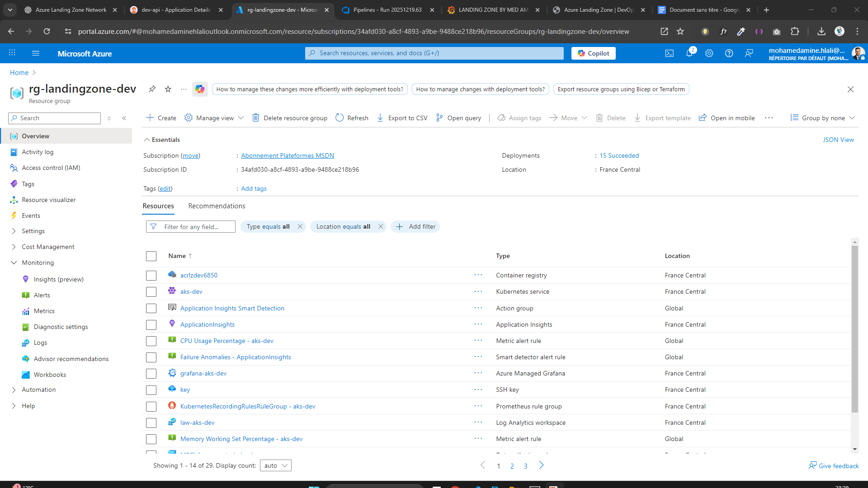Viewport: 868px width, 488px height.
Task: Check the checkbox for aks-dev resource
Action: pos(151,291)
